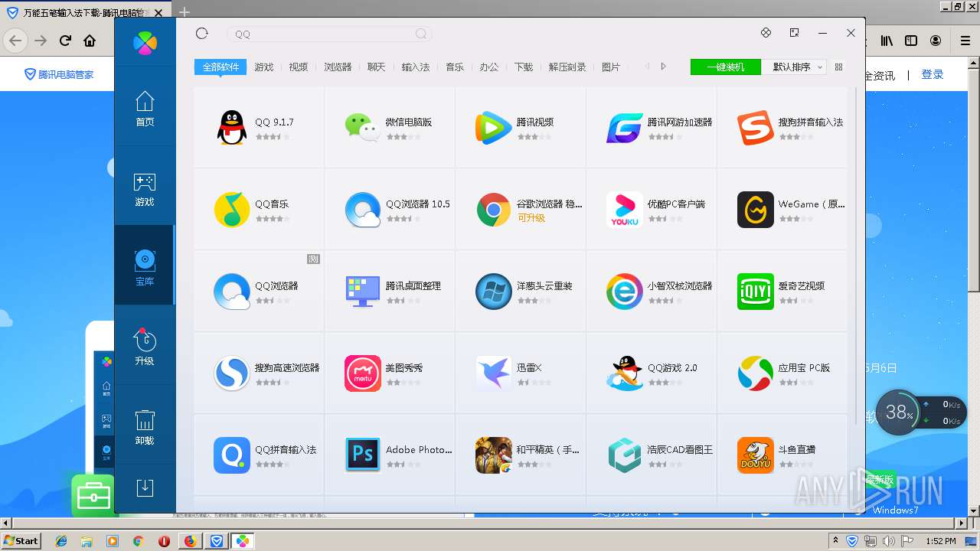Select the 全部软件 category tab
This screenshot has width=980, height=551.
point(220,67)
